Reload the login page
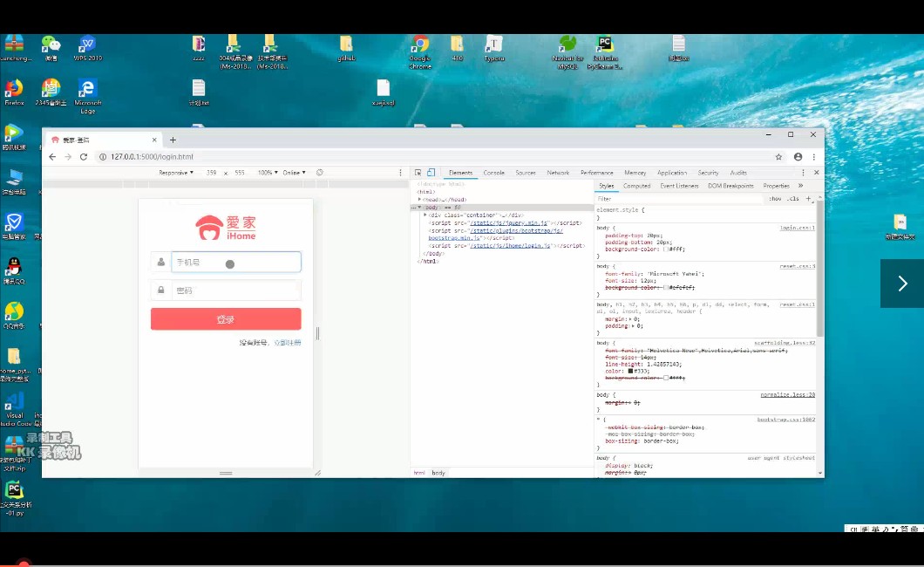 84,157
